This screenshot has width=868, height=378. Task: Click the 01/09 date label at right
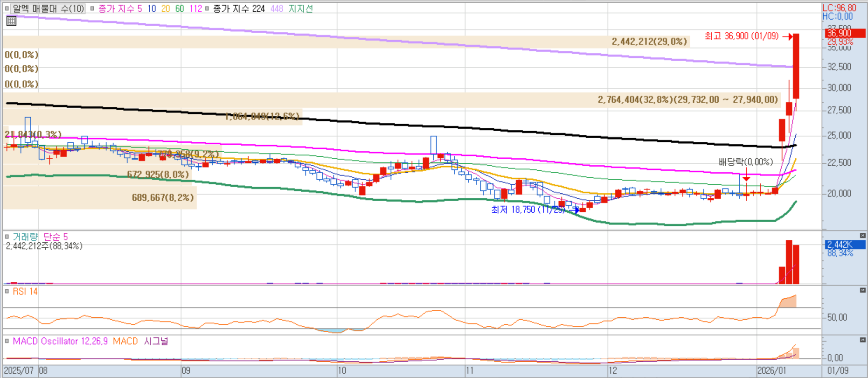pyautogui.click(x=838, y=371)
